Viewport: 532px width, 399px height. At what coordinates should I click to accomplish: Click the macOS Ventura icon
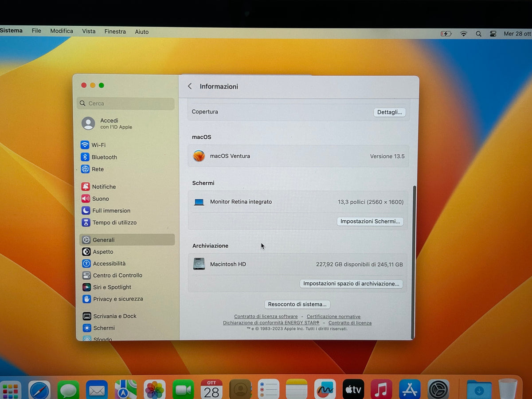(x=199, y=156)
